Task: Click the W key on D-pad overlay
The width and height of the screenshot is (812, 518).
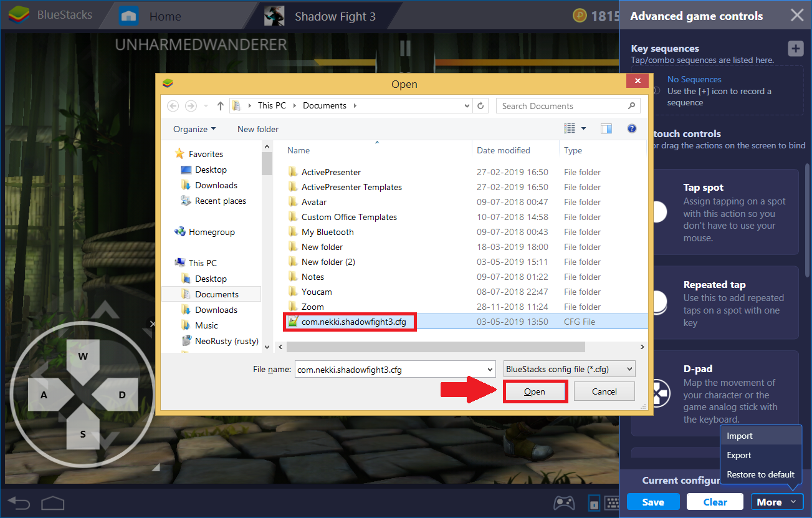Action: pos(83,356)
